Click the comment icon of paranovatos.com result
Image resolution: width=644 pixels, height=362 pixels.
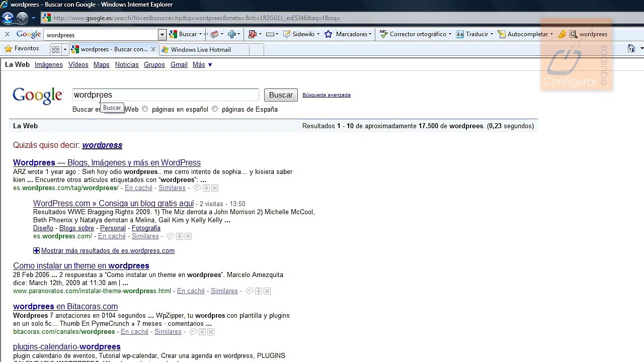[250, 291]
